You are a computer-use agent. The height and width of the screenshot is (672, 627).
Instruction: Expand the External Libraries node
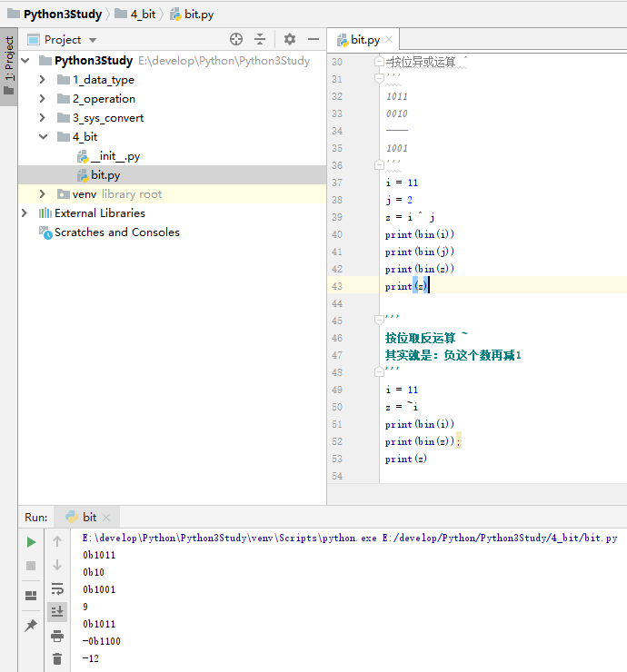(x=25, y=213)
